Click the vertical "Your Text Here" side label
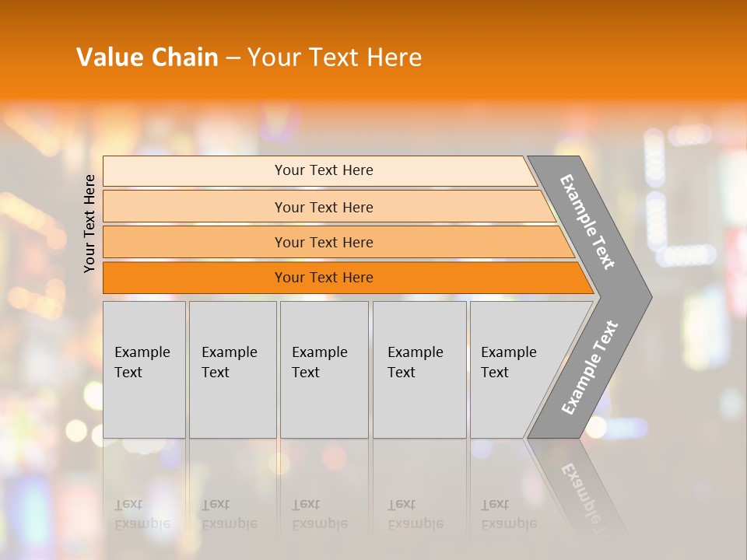The width and height of the screenshot is (747, 560). (x=89, y=223)
